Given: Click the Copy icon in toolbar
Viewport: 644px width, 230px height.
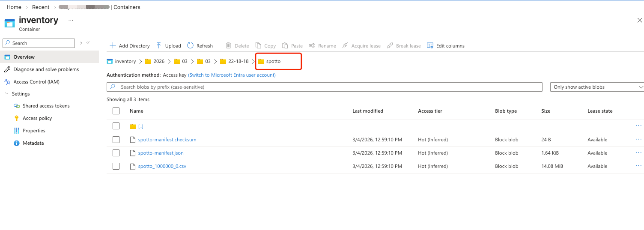Looking at the screenshot, I should [258, 45].
